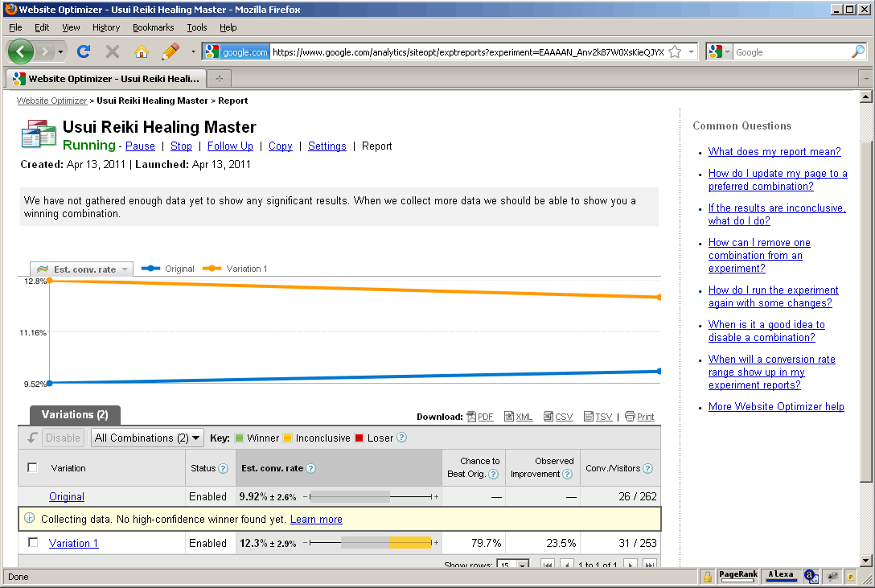Click the pencil edit icon in toolbar
Image resolution: width=875 pixels, height=588 pixels.
(170, 51)
